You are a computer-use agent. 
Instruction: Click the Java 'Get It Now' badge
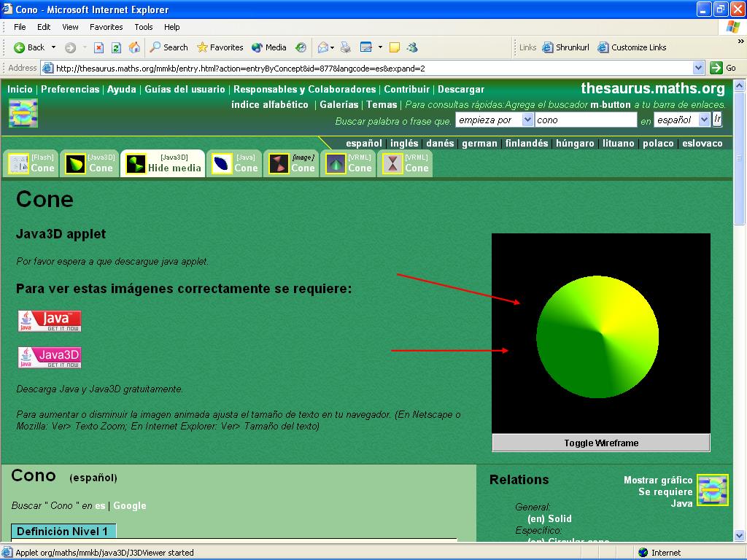[x=50, y=321]
